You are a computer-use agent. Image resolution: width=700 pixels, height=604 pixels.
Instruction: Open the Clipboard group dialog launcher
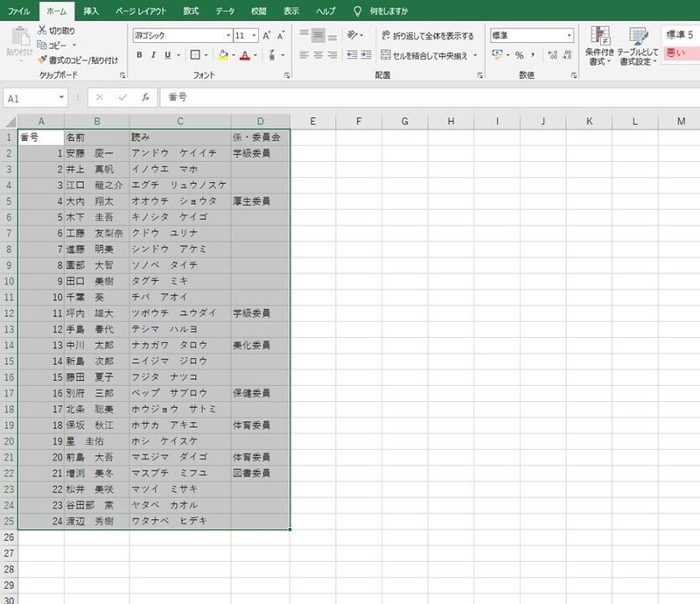click(122, 75)
